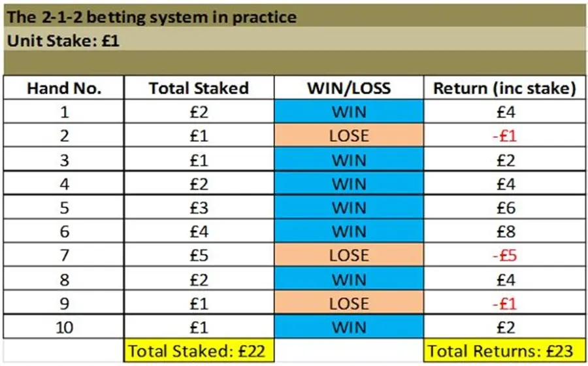Select hand number 10 cell
Image resolution: width=588 pixels, height=366 pixels.
pyautogui.click(x=64, y=327)
